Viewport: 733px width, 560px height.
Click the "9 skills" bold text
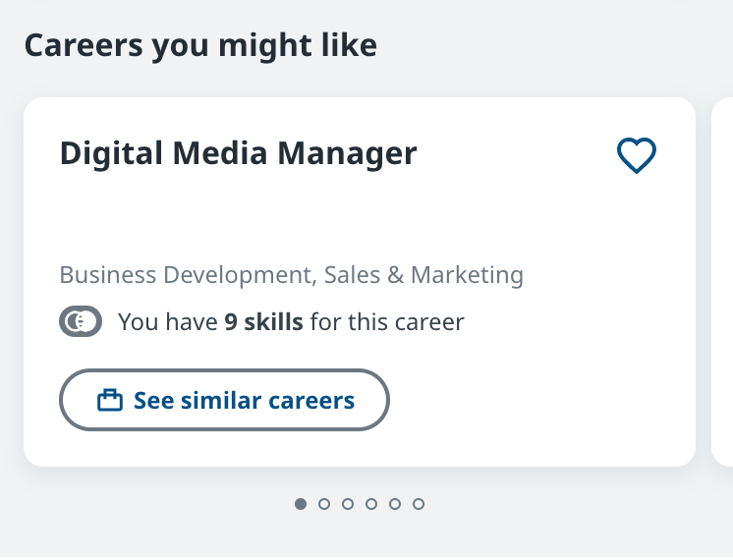[x=263, y=321]
